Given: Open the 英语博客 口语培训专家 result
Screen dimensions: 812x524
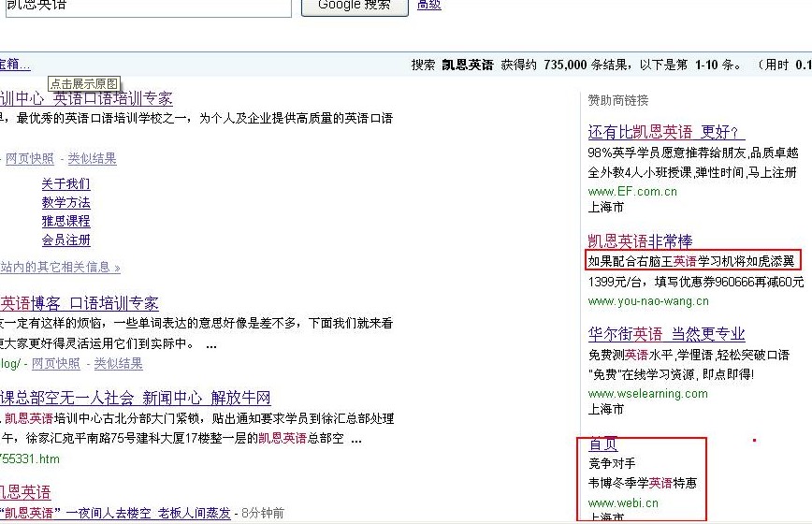Looking at the screenshot, I should [x=80, y=303].
